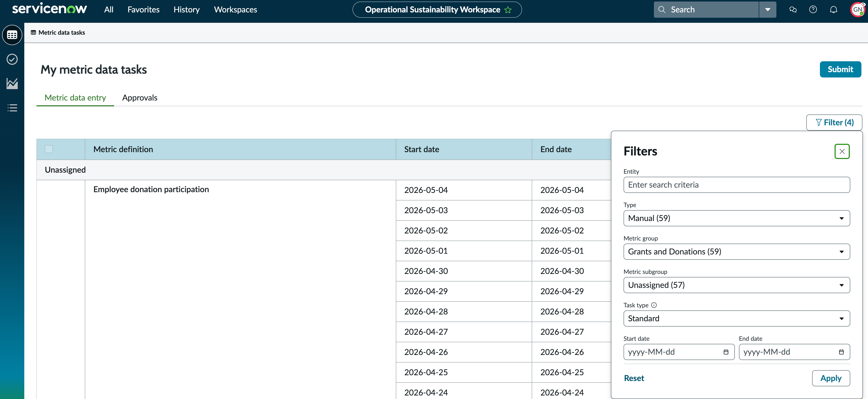Screen dimensions: 868x399
Task: Switch to the Metric data entry tab
Action: pos(75,98)
